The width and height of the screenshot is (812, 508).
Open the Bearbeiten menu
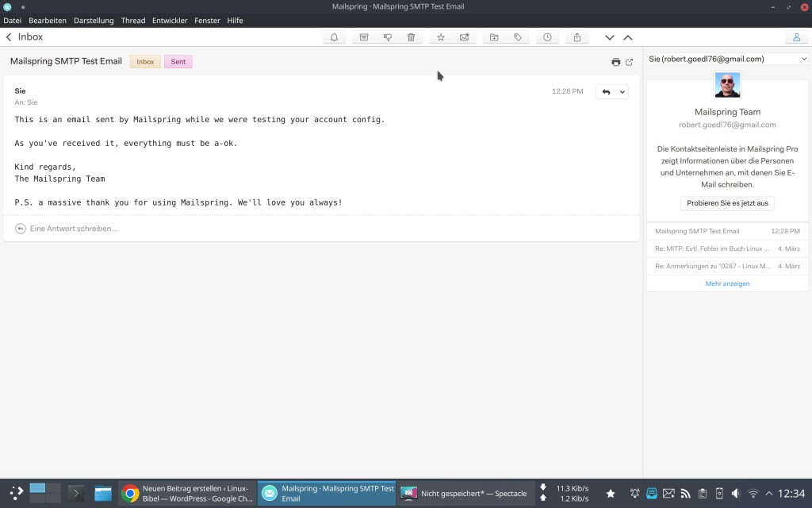[x=48, y=21]
